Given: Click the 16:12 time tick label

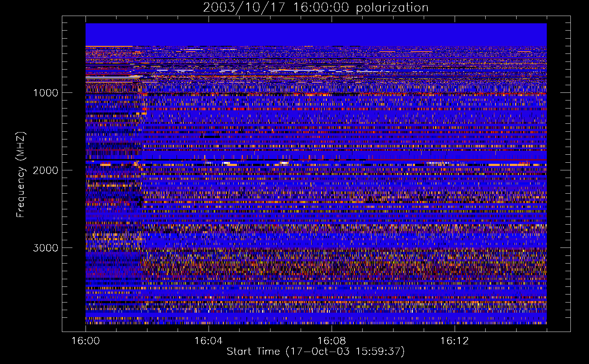Looking at the screenshot, I should pyautogui.click(x=454, y=341).
